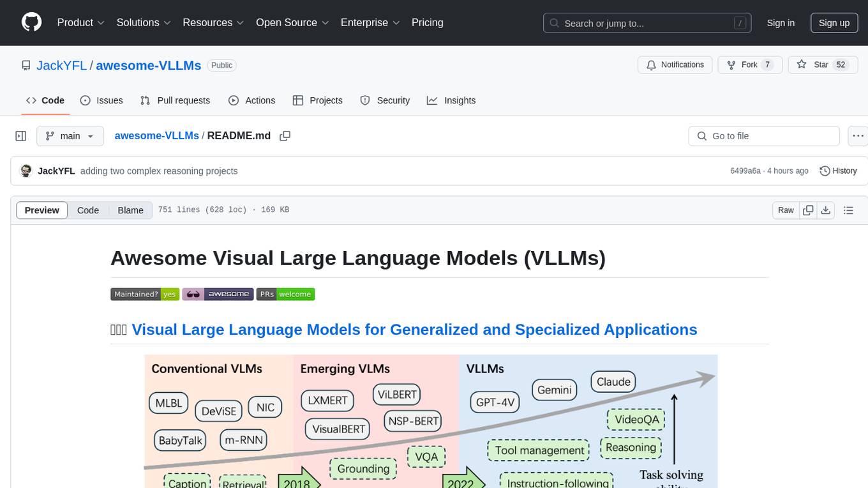Open the document outline

coord(848,210)
